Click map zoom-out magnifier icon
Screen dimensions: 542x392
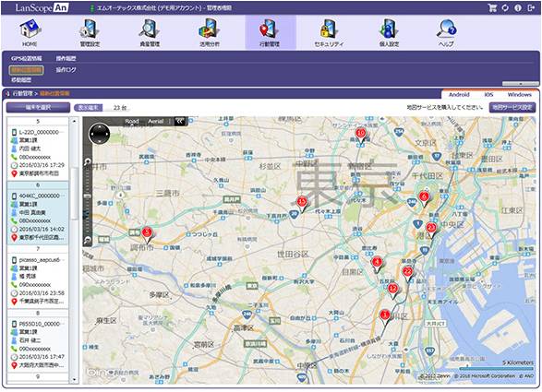87,240
